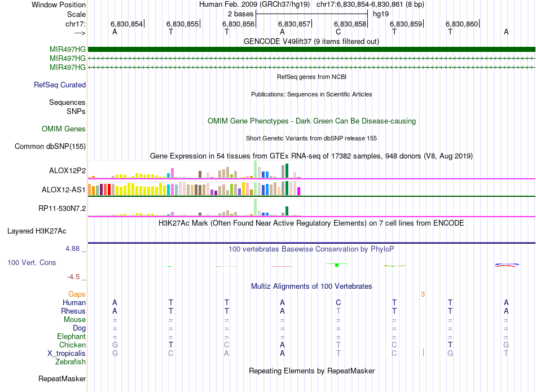536x392 pixels.
Task: Click the H3K27Ac Mark ENCODE track title
Action: coord(311,223)
